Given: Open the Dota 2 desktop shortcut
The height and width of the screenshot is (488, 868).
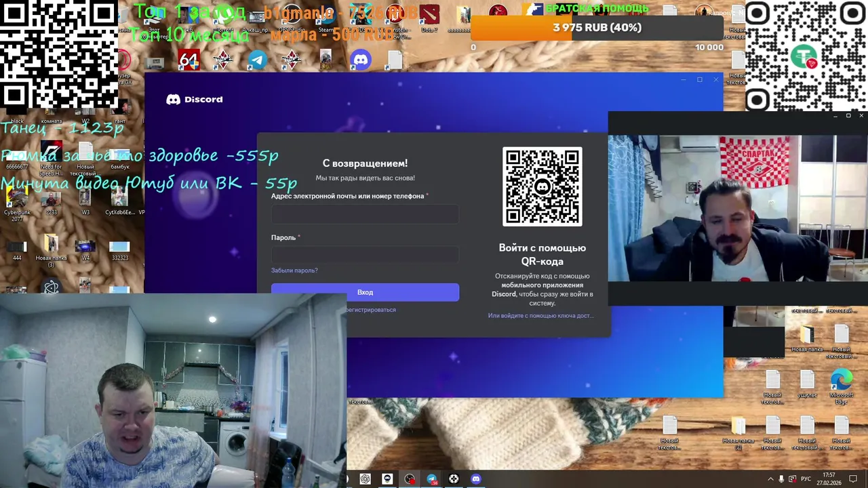Looking at the screenshot, I should (429, 18).
